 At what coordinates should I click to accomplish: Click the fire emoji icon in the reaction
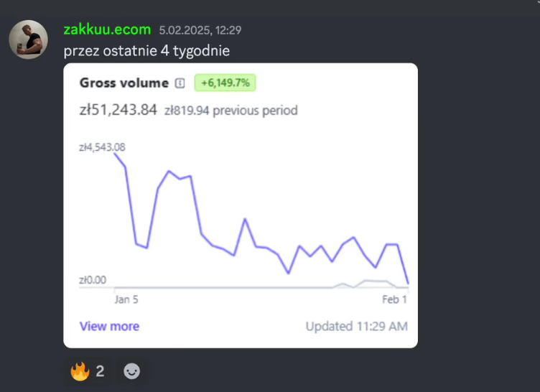(78, 371)
